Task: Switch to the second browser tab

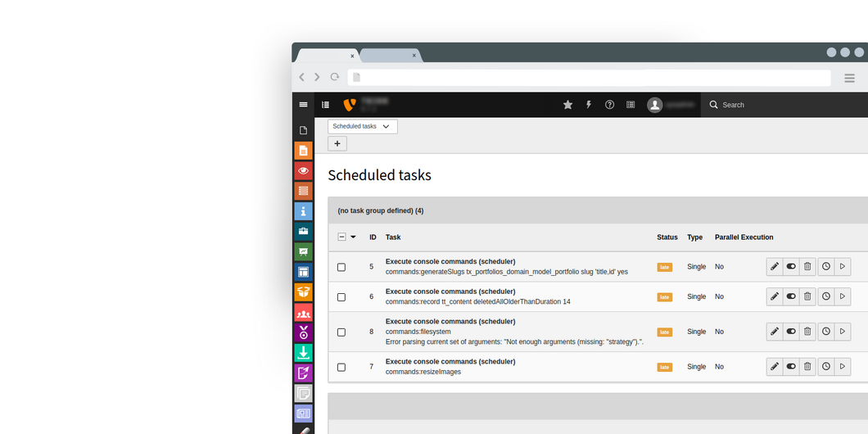Action: pos(391,56)
